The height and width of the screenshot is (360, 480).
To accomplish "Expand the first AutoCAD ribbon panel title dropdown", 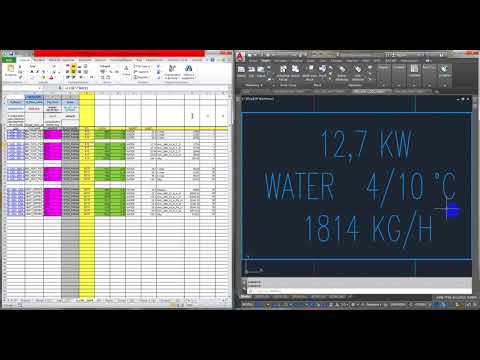I will coord(254,86).
